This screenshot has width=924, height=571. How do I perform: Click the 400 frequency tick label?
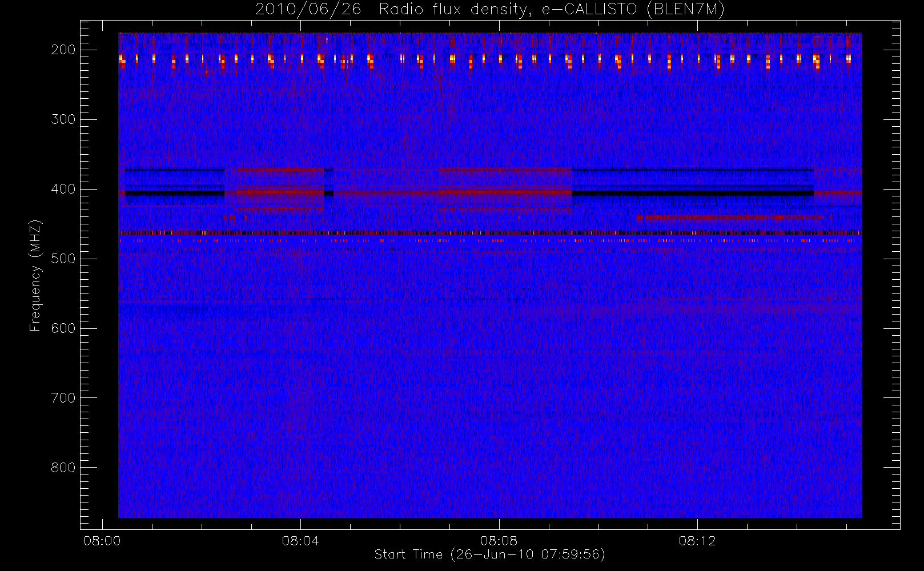(x=63, y=189)
